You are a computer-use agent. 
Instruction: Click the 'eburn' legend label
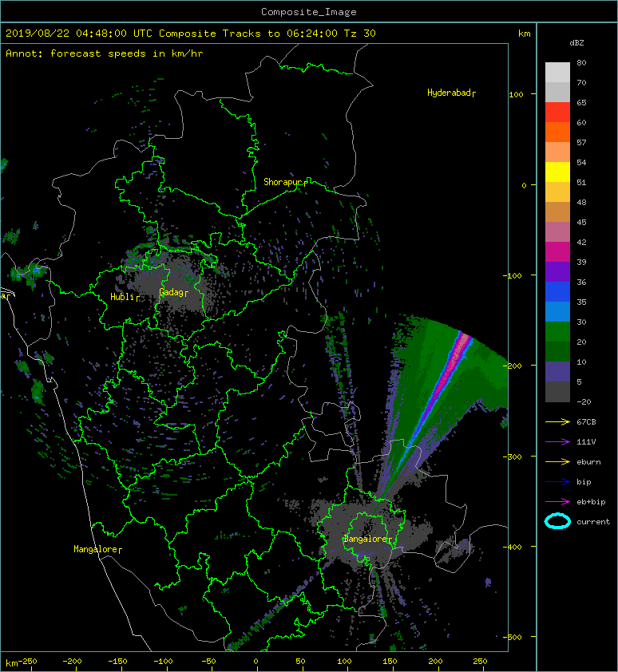pos(588,462)
